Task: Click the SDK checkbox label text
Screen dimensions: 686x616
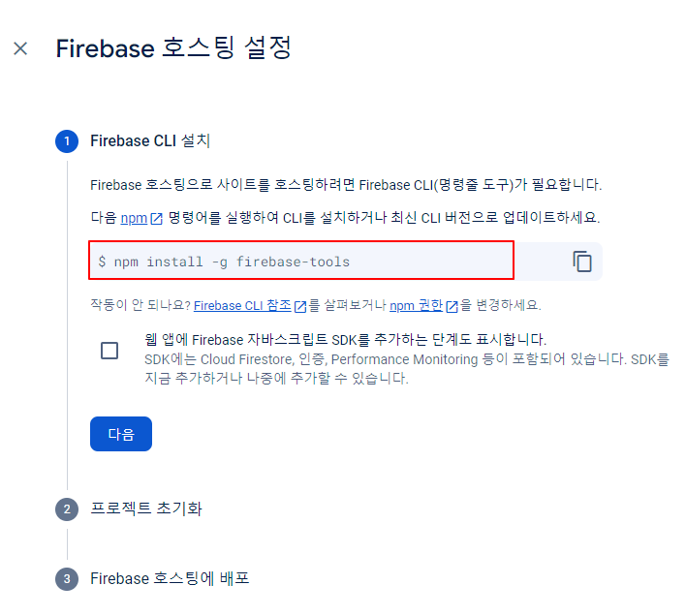Action: click(x=345, y=339)
